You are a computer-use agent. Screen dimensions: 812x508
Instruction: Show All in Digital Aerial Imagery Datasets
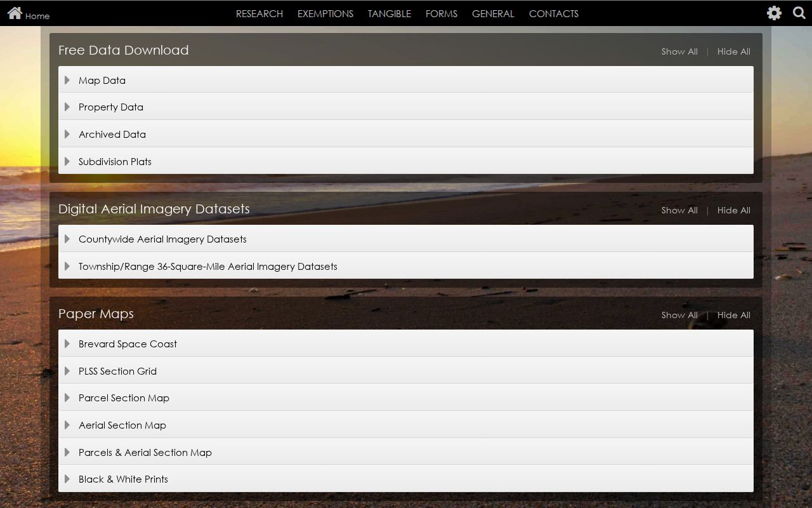pos(679,210)
